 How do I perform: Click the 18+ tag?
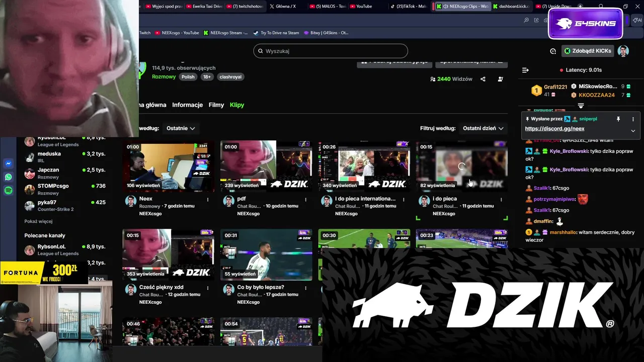click(x=207, y=77)
